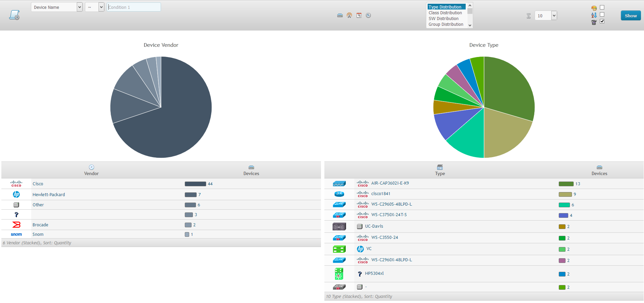Click the calendar icon in the toolbar
Screen dimensions: 644x303
[359, 15]
